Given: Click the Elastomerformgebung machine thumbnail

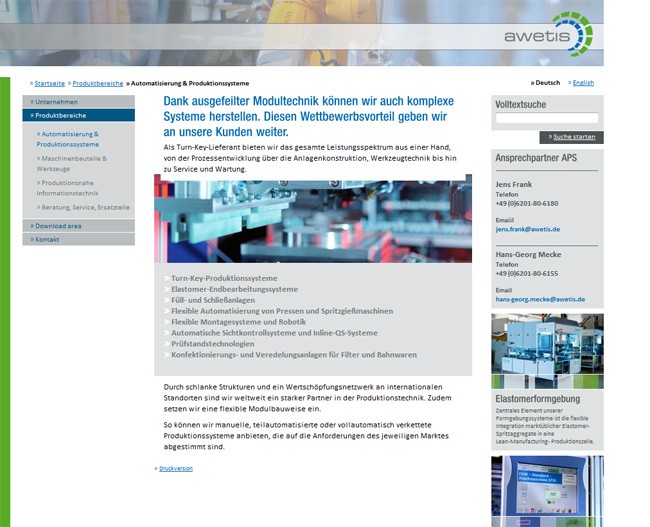Looking at the screenshot, I should click(547, 351).
